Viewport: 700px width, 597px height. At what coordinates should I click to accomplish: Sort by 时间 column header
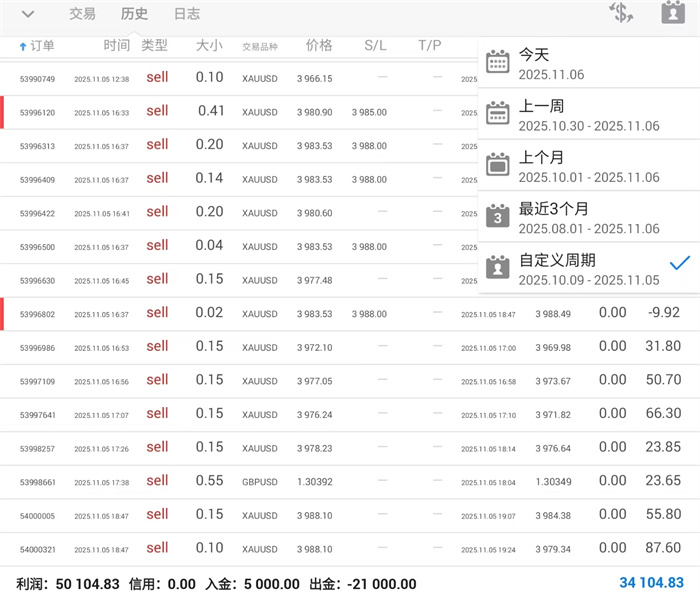117,45
